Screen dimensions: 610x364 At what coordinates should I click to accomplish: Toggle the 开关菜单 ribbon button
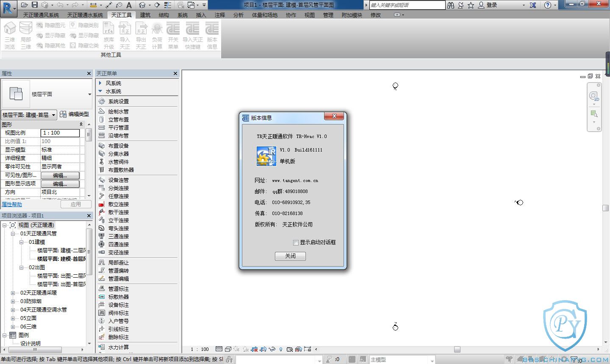coord(173,36)
